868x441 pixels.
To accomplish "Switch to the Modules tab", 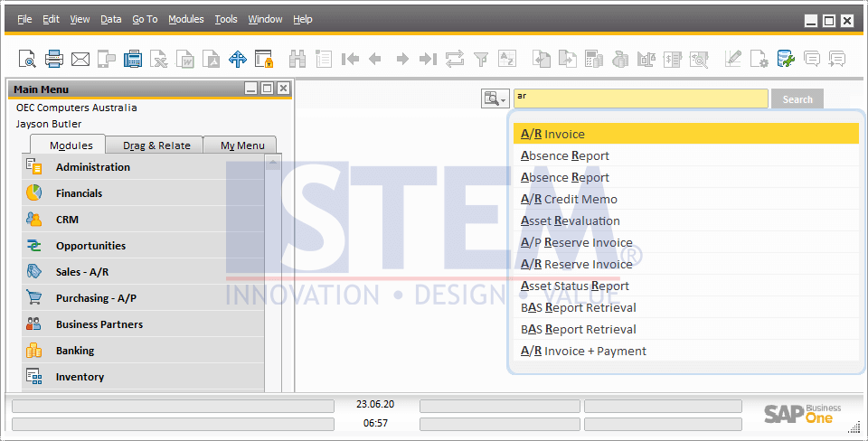I will click(68, 145).
